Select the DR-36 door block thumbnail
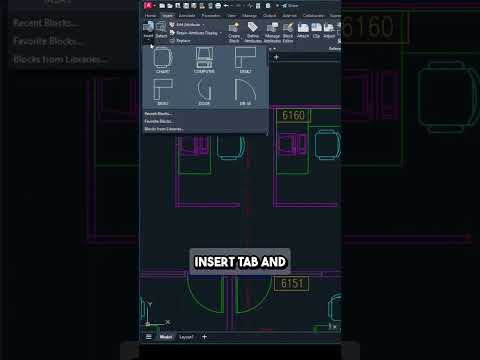Image resolution: width=480 pixels, height=360 pixels. 245,92
